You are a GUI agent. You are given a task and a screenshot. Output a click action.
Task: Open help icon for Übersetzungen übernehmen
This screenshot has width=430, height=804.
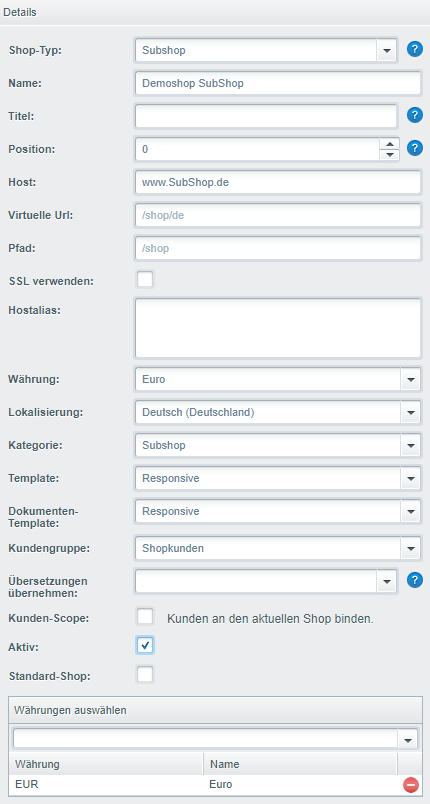415,580
